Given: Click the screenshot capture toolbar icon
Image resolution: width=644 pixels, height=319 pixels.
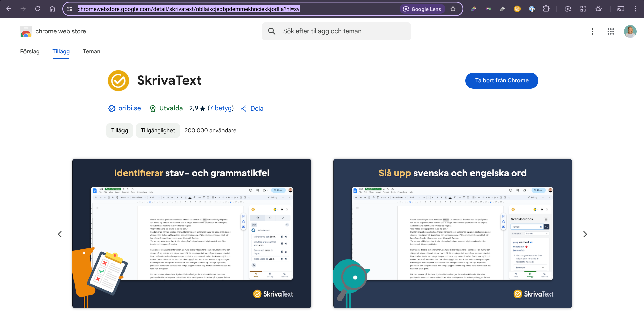Looking at the screenshot, I should click(x=568, y=9).
